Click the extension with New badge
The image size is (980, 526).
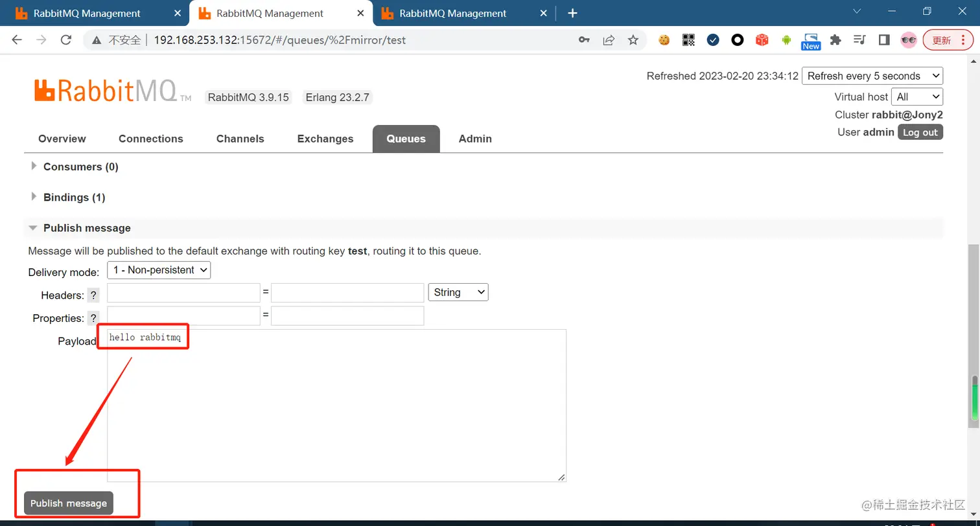point(811,41)
